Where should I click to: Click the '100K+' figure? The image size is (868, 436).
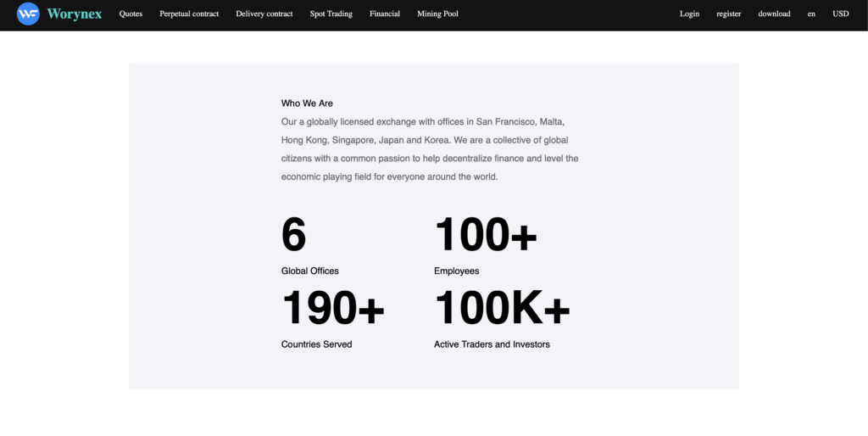(502, 308)
